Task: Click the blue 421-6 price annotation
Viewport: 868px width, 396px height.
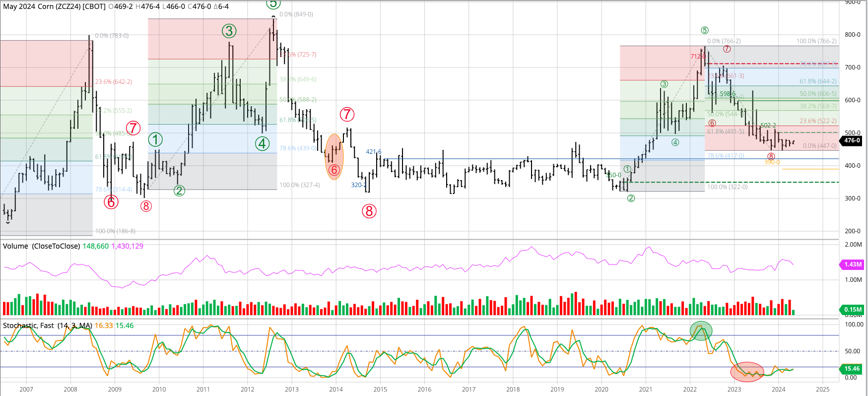Action: 374,152
